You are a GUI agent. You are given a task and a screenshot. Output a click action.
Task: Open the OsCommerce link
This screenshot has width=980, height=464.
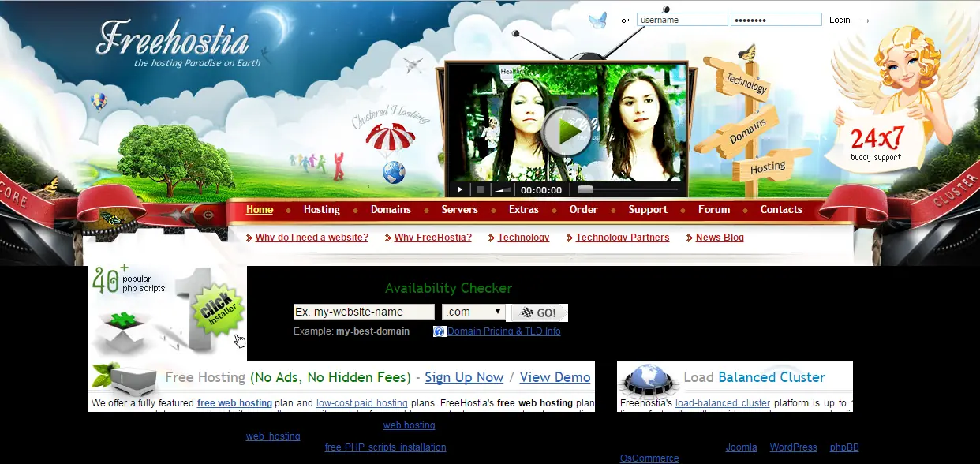(x=649, y=458)
